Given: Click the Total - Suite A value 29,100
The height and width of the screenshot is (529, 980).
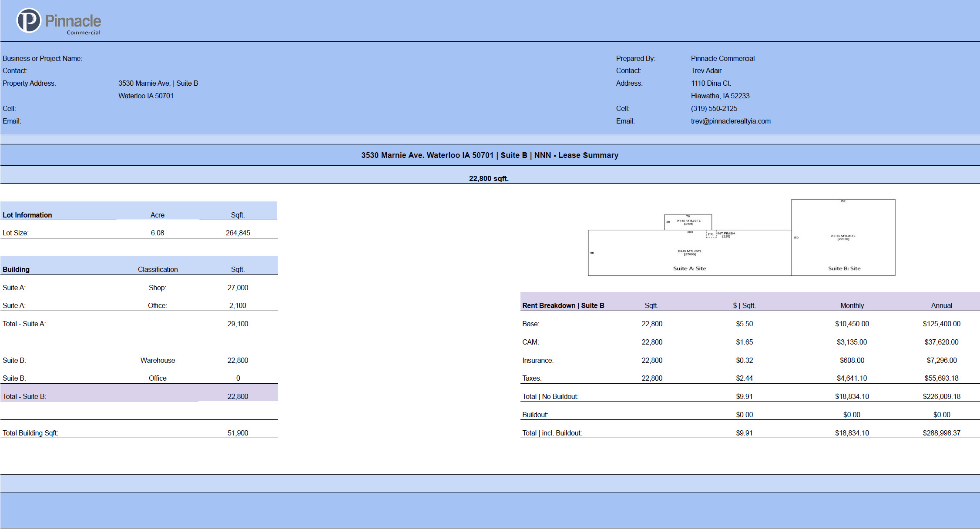Looking at the screenshot, I should [238, 324].
